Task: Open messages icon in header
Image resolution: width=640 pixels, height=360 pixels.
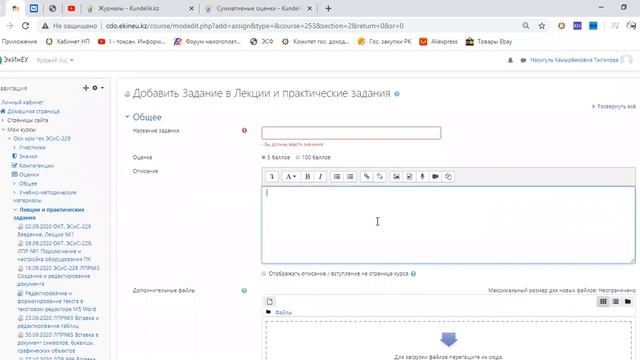Action: [x=523, y=60]
